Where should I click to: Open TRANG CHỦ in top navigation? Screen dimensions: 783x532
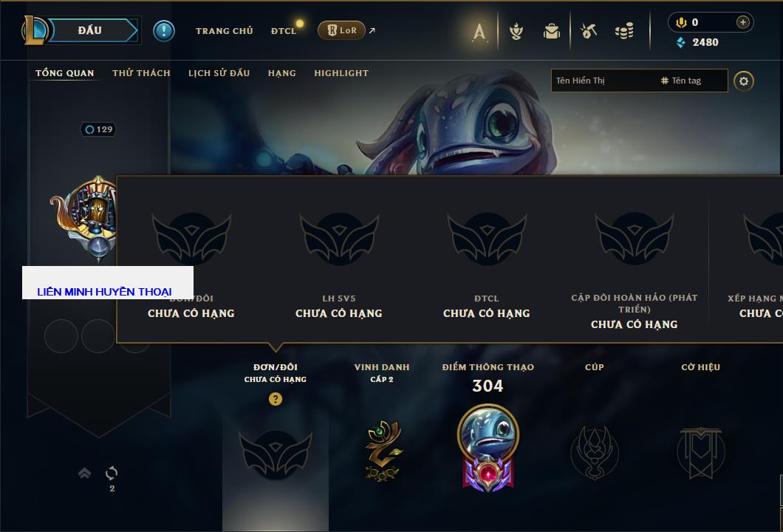(225, 31)
